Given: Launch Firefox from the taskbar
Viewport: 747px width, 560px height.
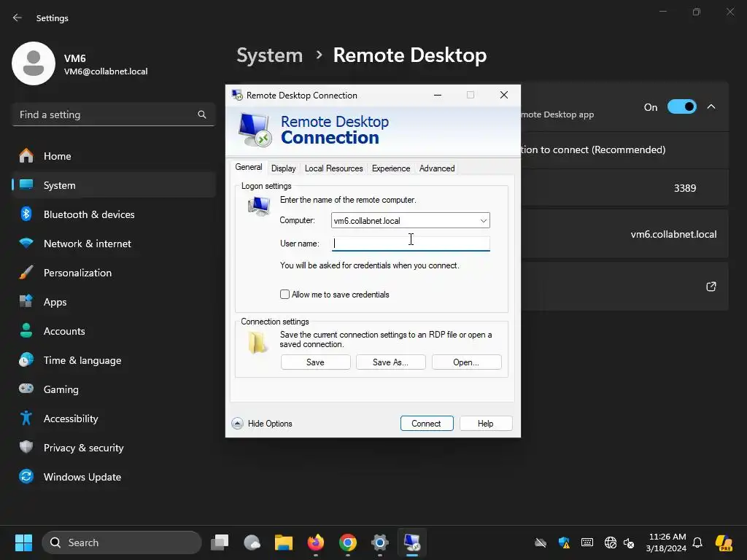Looking at the screenshot, I should pyautogui.click(x=316, y=542).
